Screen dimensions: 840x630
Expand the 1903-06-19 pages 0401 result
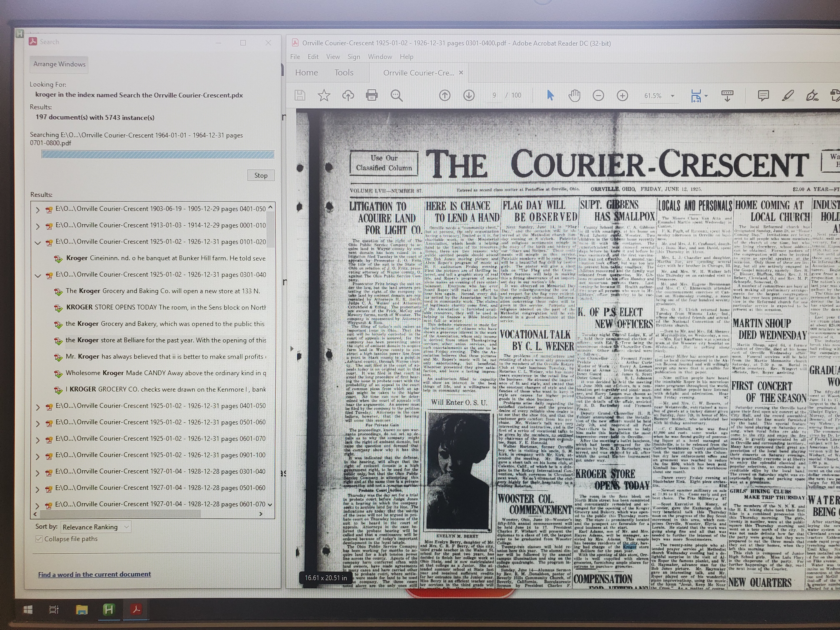pos(37,210)
